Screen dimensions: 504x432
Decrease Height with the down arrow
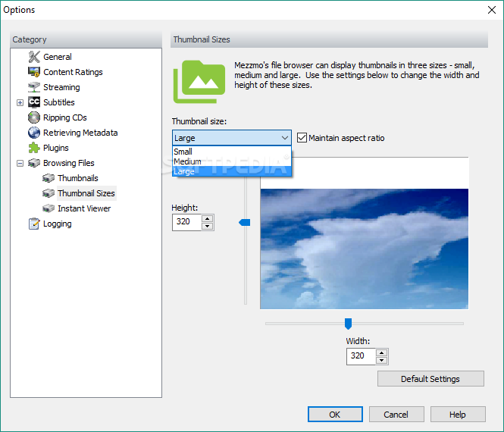point(208,227)
